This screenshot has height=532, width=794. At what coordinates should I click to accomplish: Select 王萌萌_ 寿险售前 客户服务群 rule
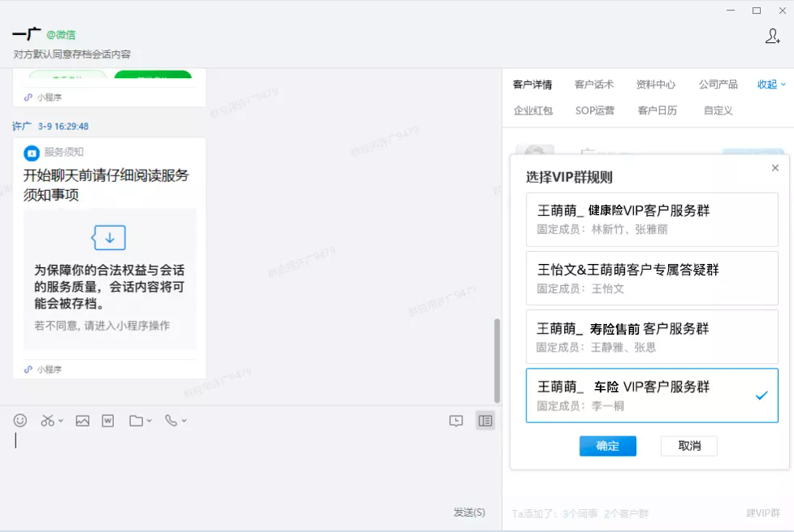tap(651, 337)
